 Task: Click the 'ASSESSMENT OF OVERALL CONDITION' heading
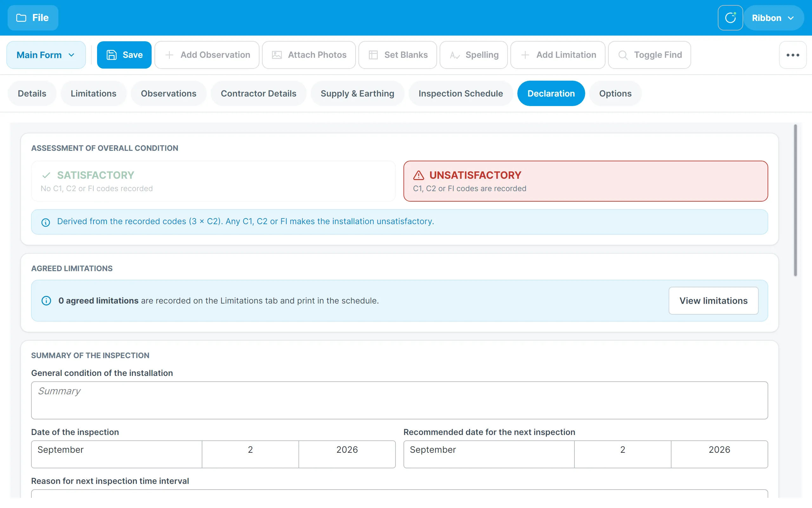pos(105,148)
